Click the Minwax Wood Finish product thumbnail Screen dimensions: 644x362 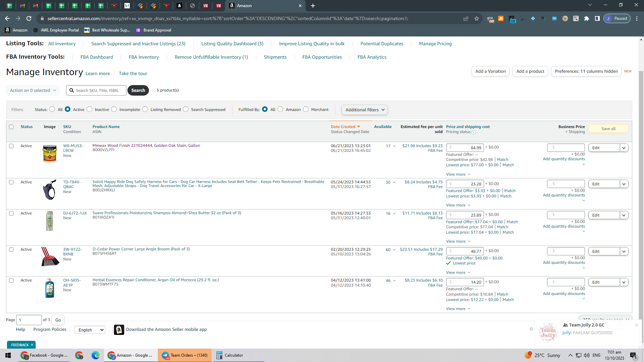point(50,154)
